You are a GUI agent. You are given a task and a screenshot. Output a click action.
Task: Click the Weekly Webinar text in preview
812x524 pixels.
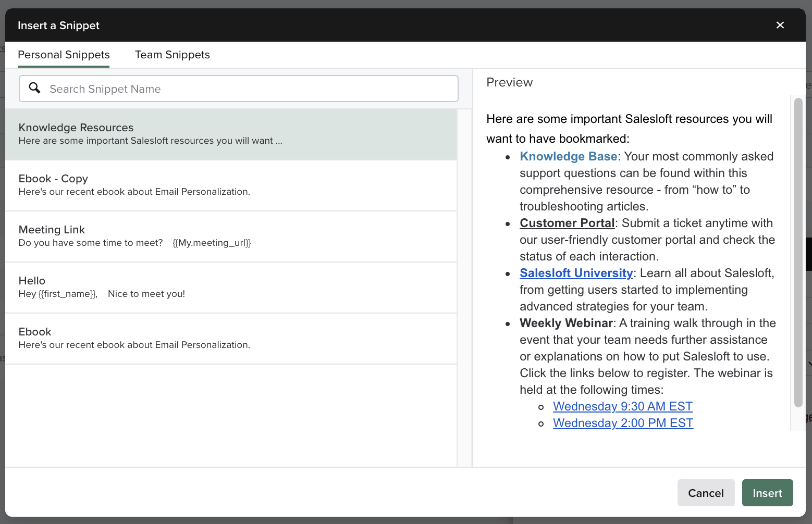[566, 323]
